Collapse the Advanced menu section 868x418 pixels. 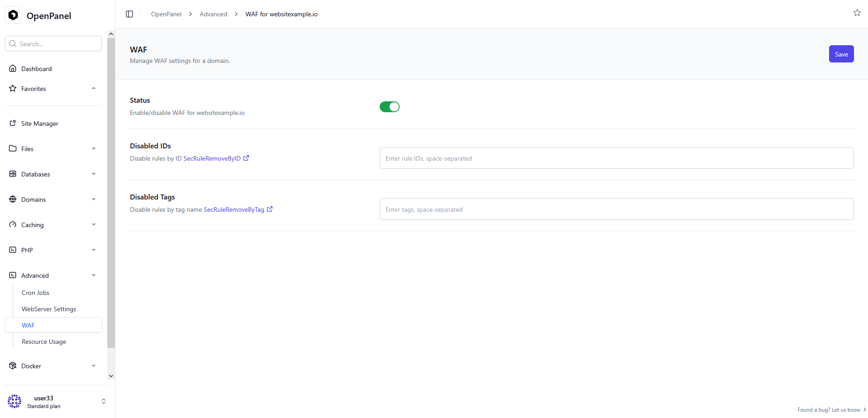pyautogui.click(x=94, y=275)
